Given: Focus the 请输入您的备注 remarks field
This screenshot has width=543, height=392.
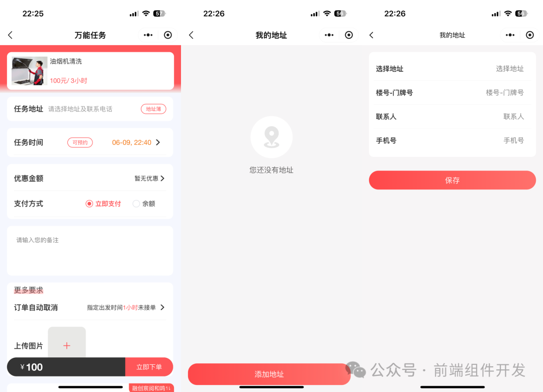Looking at the screenshot, I should tap(90, 251).
